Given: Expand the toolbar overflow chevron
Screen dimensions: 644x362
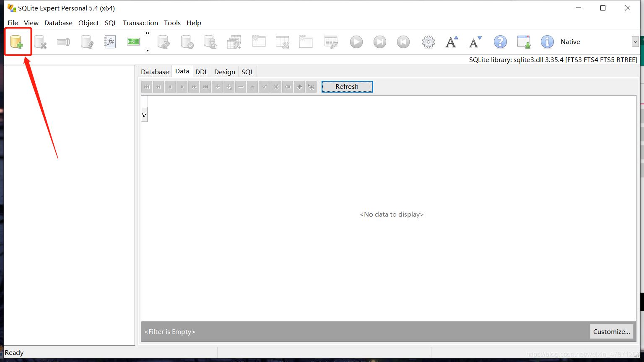Looking at the screenshot, I should 148,33.
